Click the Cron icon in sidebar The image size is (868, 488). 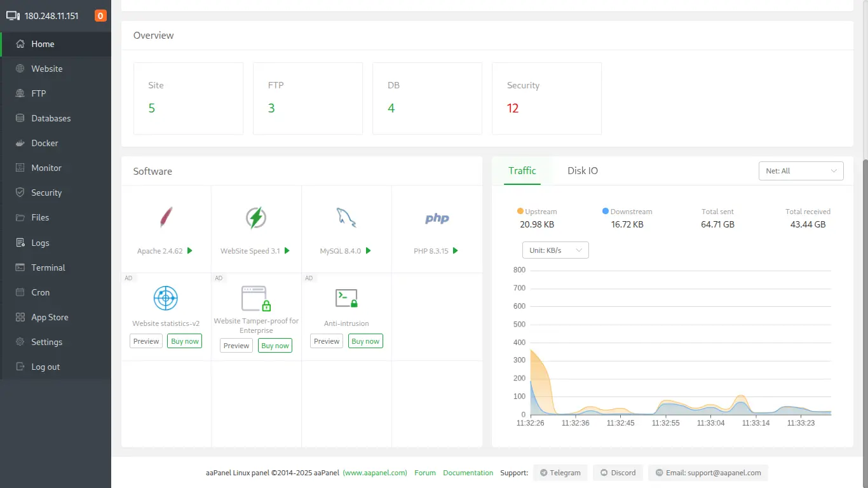[20, 292]
